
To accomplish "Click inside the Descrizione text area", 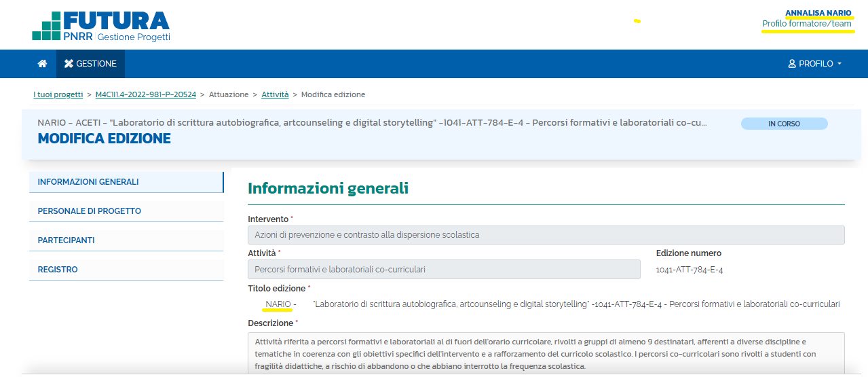I will click(546, 352).
